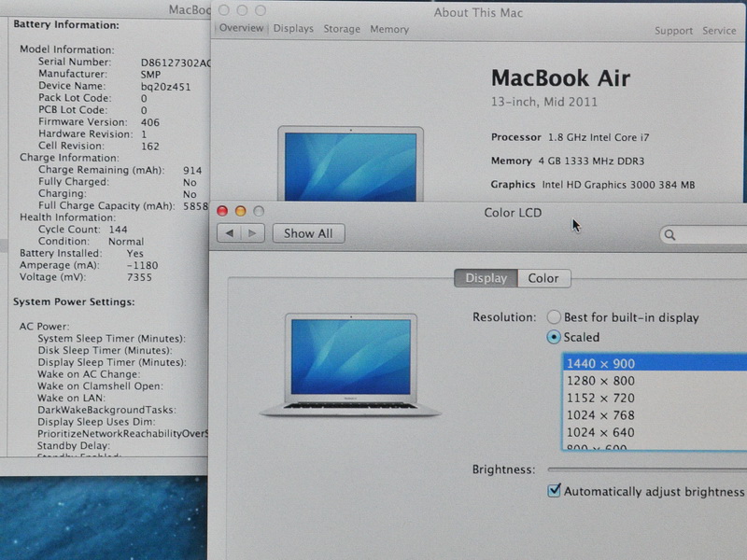Open the Storage tab in About This Mac

342,29
